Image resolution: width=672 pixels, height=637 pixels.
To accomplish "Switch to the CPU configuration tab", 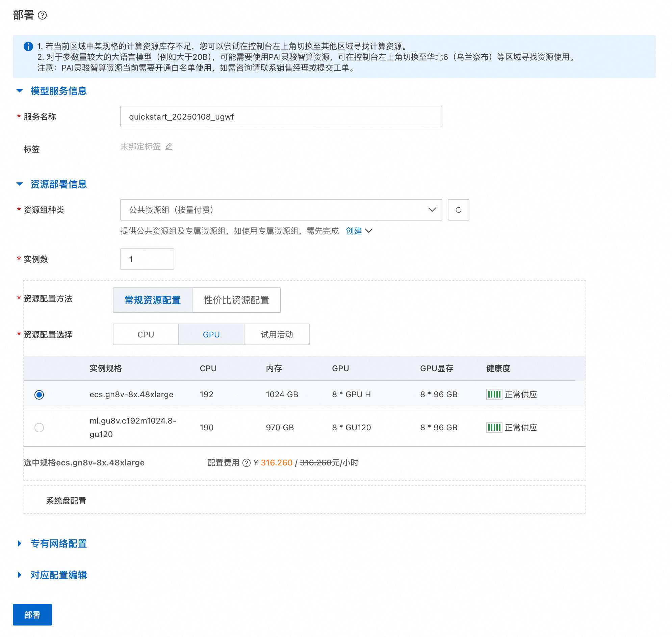I will coord(146,334).
